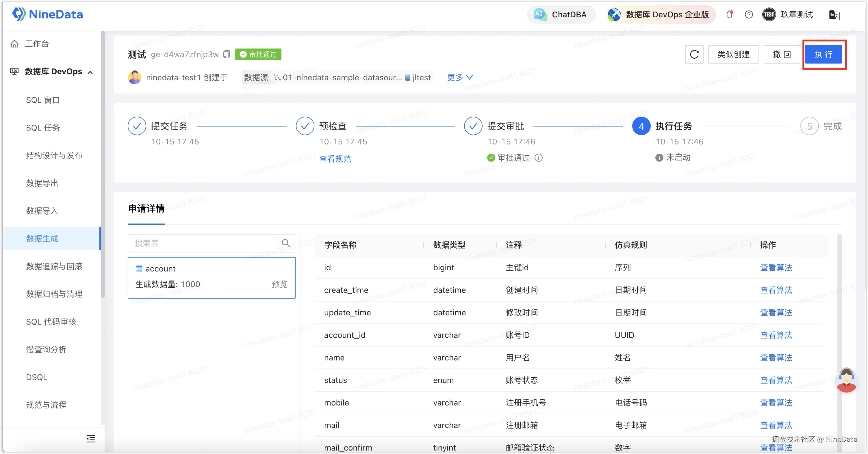Click the language switch icon

click(834, 15)
